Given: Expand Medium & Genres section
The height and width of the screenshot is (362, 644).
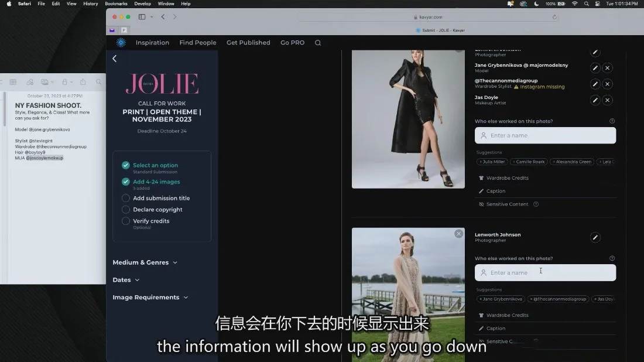Looking at the screenshot, I should click(x=145, y=262).
